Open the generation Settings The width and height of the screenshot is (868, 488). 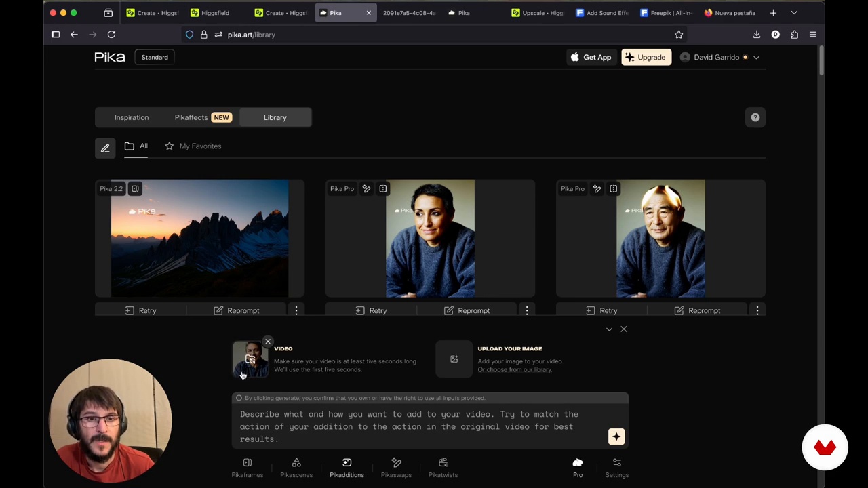pyautogui.click(x=617, y=468)
